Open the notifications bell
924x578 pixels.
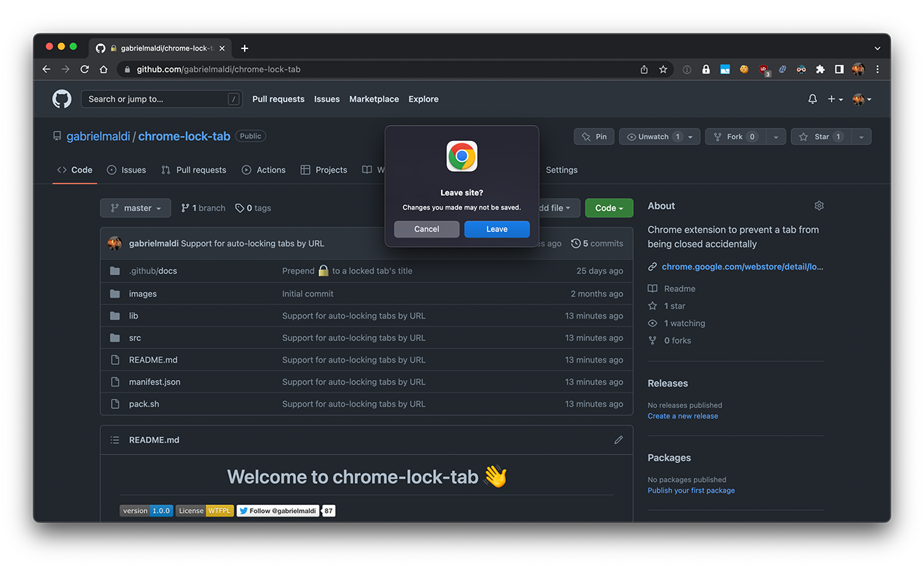point(811,99)
